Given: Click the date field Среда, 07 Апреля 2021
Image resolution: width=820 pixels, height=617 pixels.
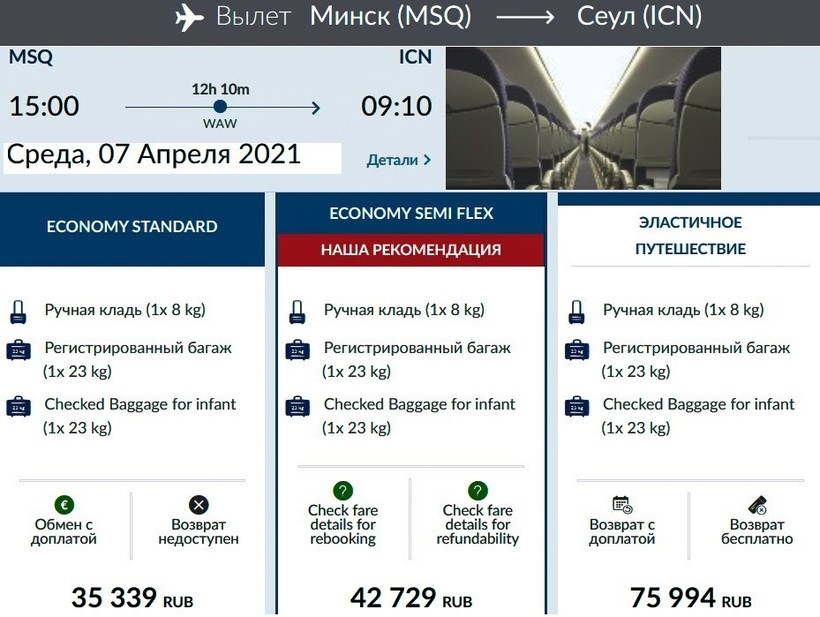Looking at the screenshot, I should pos(154,155).
